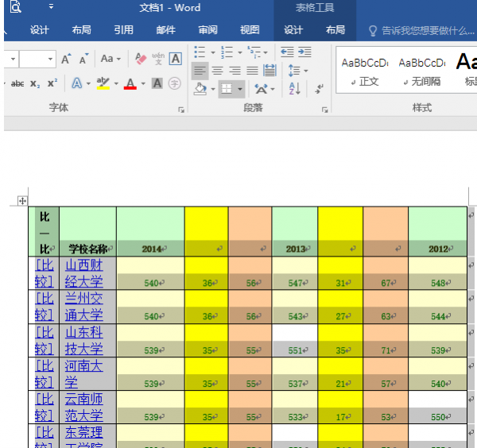The image size is (477, 448).
Task: Increase paragraph indent
Action: coord(304,52)
